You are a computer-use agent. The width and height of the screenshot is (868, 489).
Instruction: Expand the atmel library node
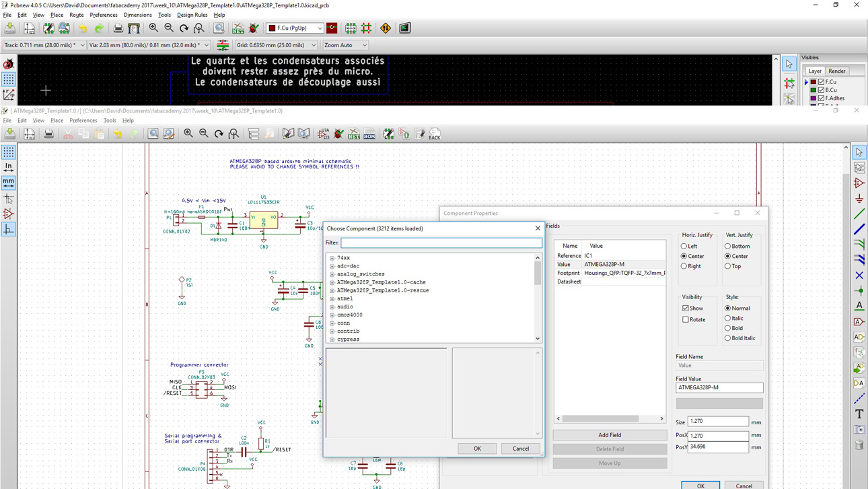coord(332,298)
